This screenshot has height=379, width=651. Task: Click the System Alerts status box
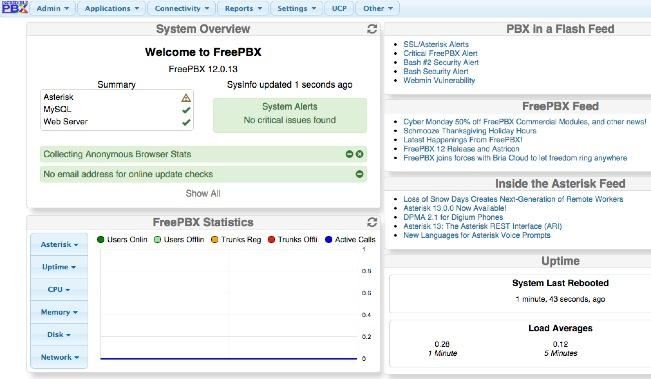pos(290,115)
